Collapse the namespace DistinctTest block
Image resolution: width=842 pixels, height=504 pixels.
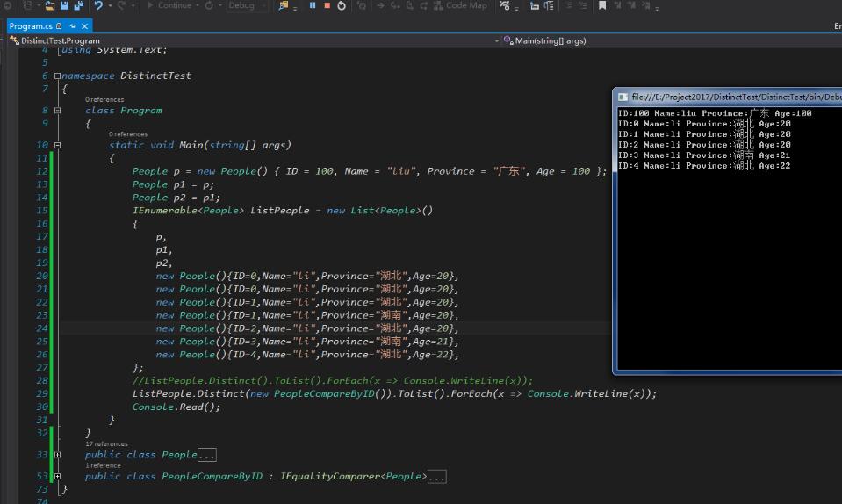57,76
